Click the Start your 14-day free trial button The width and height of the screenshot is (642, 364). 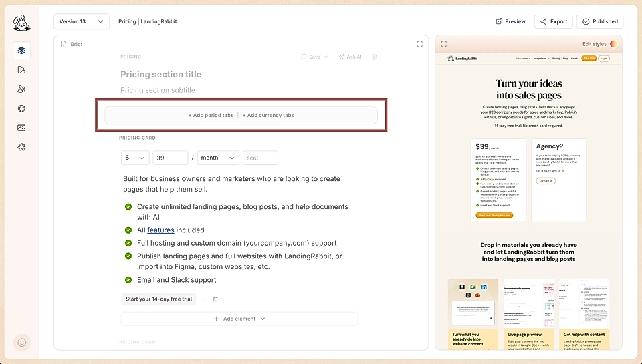[x=159, y=299]
